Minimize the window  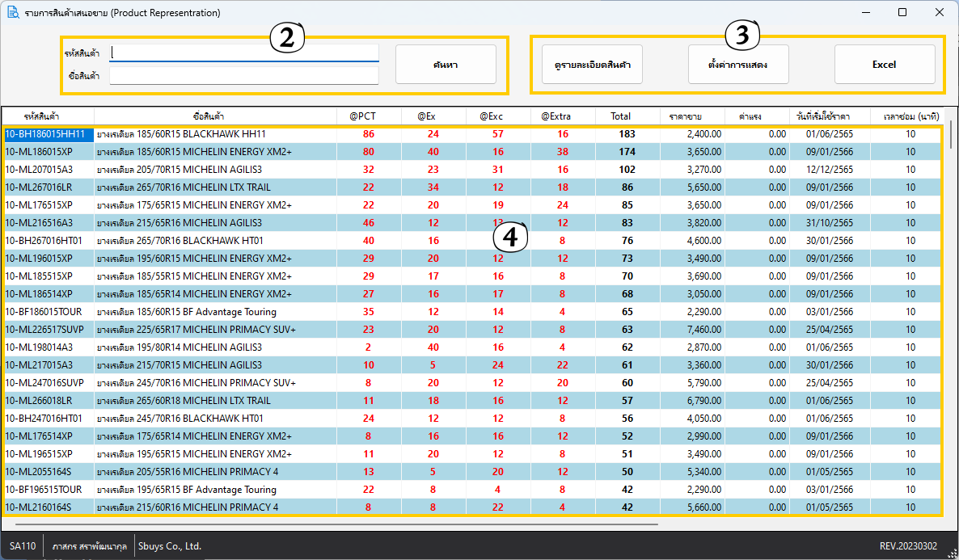click(866, 13)
